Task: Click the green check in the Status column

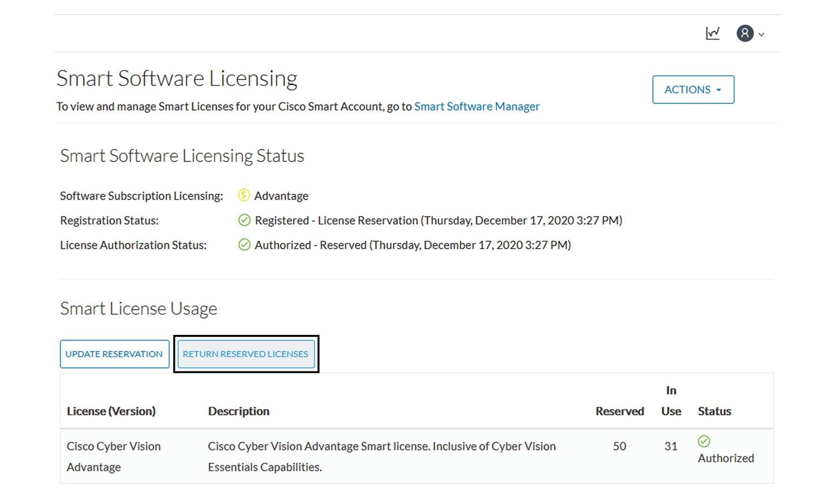Action: pyautogui.click(x=704, y=441)
